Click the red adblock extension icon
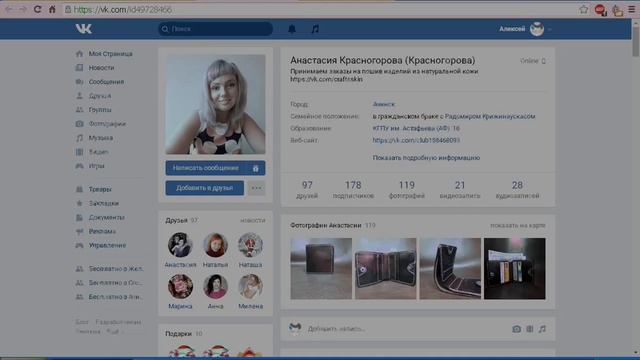This screenshot has width=640, height=360. coord(600,10)
